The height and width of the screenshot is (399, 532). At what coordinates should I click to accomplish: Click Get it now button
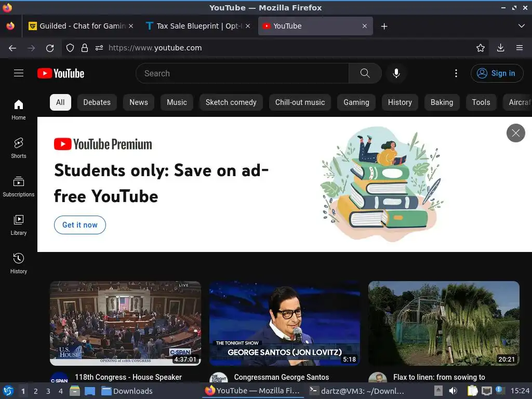tap(79, 225)
